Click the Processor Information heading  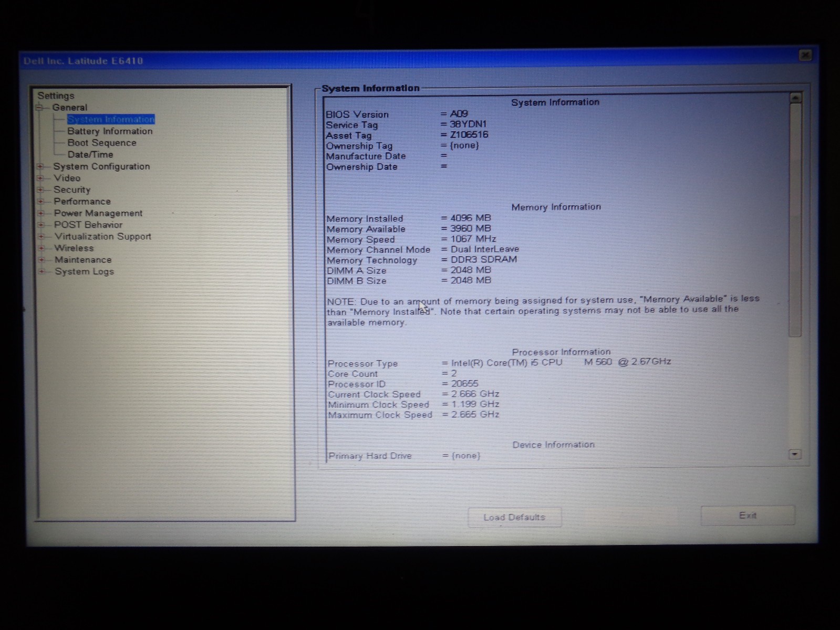pos(562,352)
